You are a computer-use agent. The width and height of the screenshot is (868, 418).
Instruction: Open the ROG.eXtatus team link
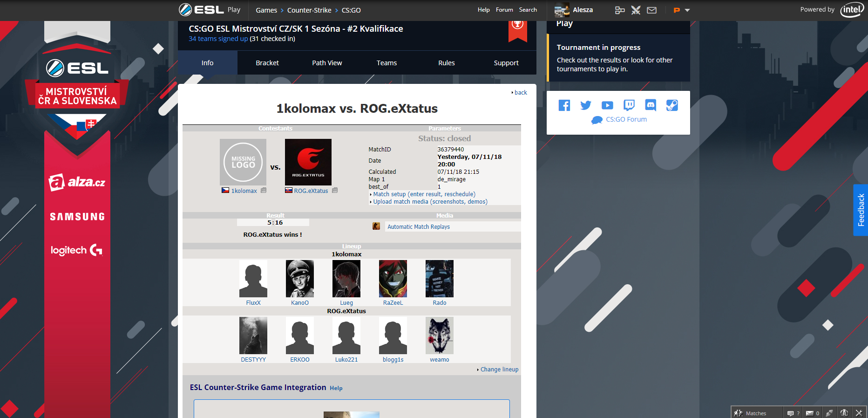pyautogui.click(x=311, y=191)
